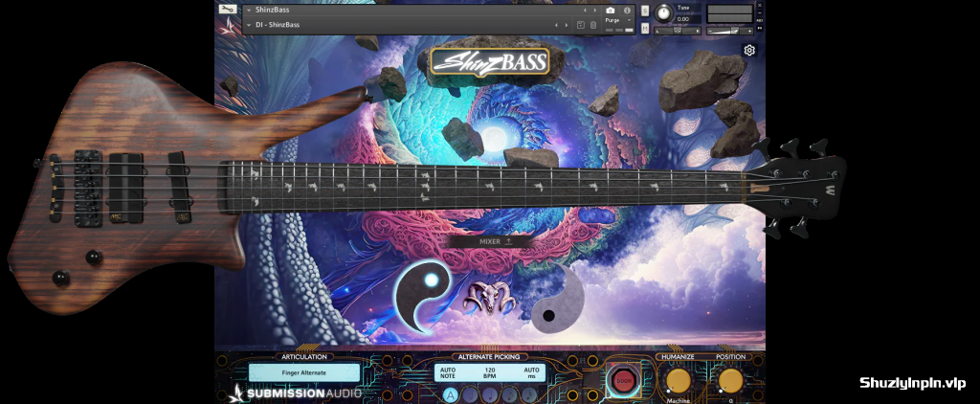Toggle the red DOOM button
Screen dimensions: 980x404
623,380
